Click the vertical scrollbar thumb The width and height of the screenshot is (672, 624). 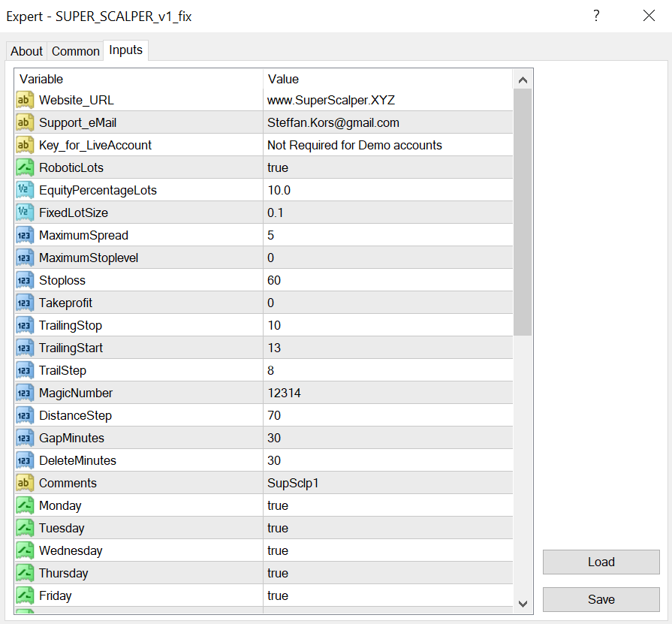point(523,212)
